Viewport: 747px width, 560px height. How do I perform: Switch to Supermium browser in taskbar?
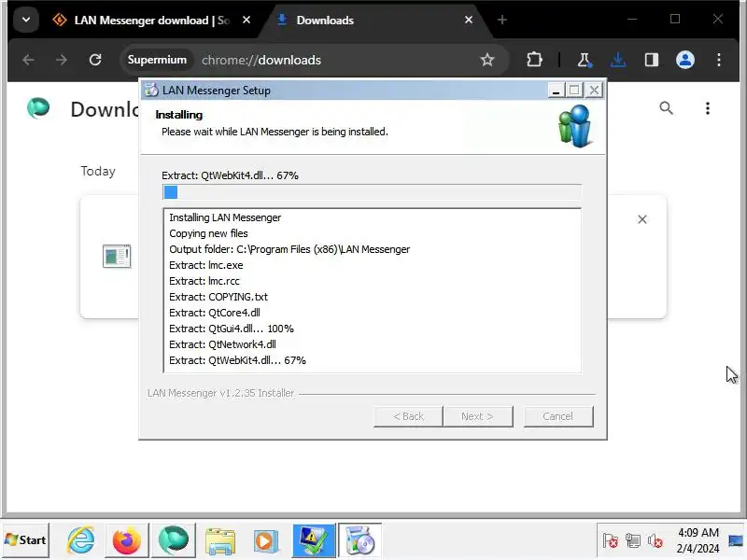(x=174, y=540)
